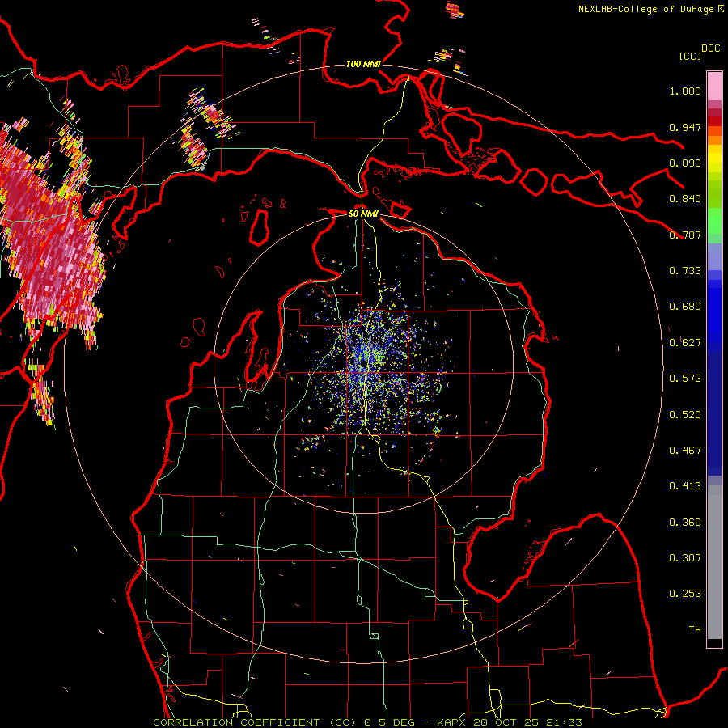
Task: Pick the bright green color bar segment
Action: (714, 221)
